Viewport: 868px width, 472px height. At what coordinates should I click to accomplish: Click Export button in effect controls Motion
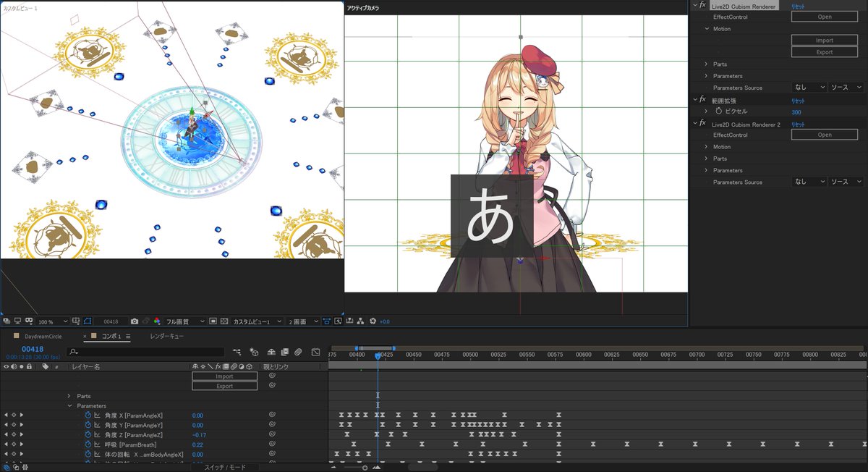pyautogui.click(x=825, y=52)
